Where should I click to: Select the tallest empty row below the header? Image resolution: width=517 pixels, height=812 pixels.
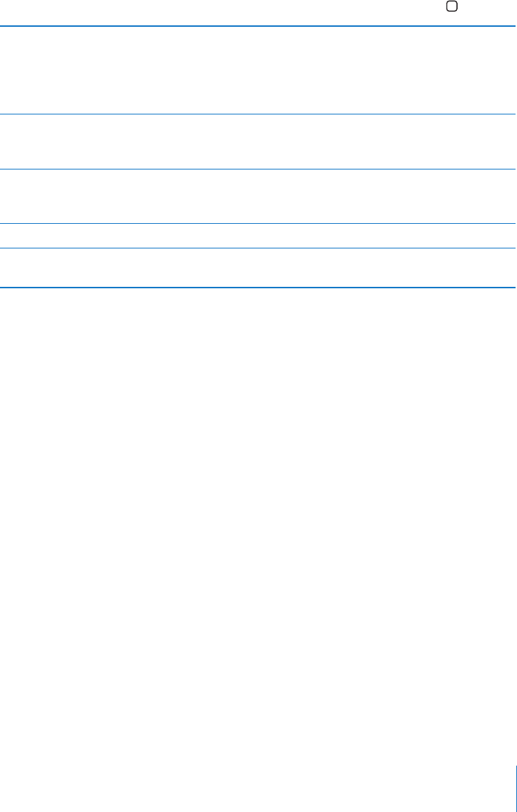coord(258,70)
